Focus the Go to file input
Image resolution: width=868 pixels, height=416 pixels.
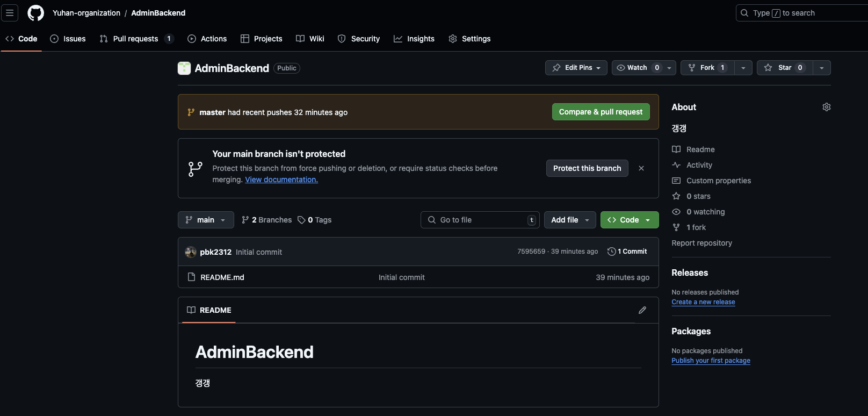[x=480, y=220]
